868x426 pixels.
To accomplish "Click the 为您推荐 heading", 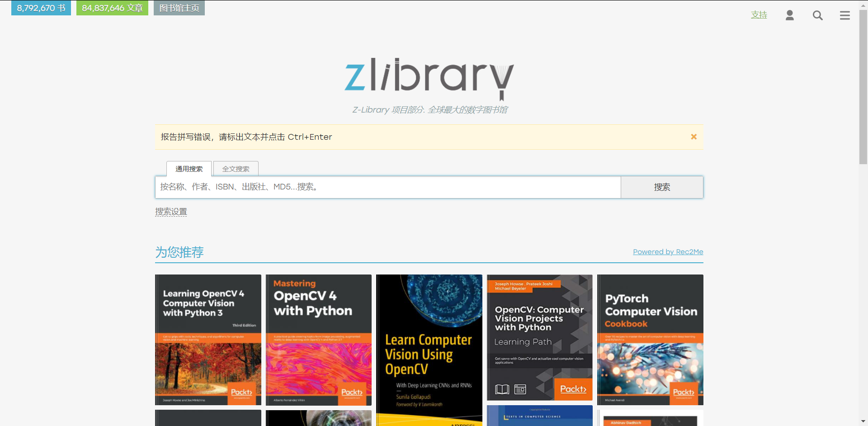I will [179, 252].
